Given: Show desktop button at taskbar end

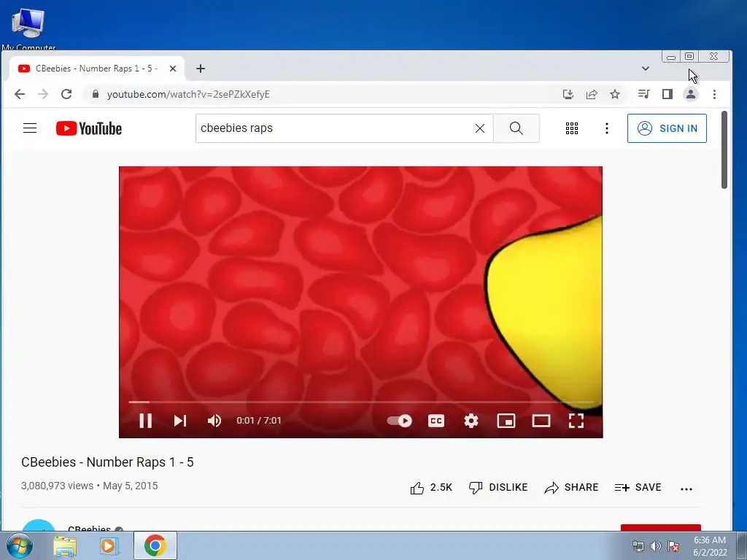Looking at the screenshot, I should (x=742, y=545).
